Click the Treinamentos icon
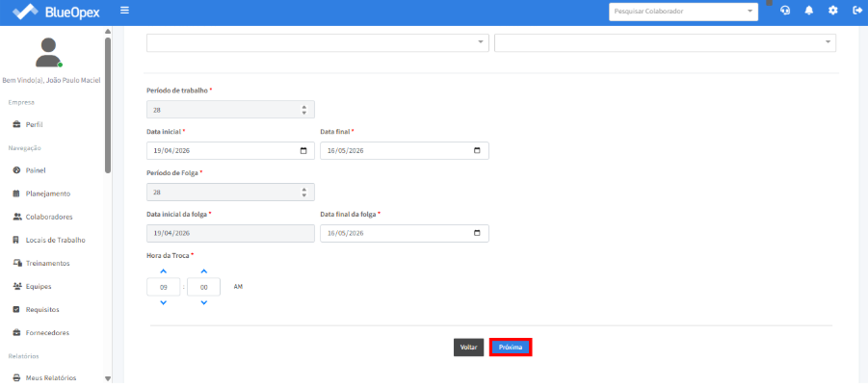The height and width of the screenshot is (387, 868). click(16, 264)
